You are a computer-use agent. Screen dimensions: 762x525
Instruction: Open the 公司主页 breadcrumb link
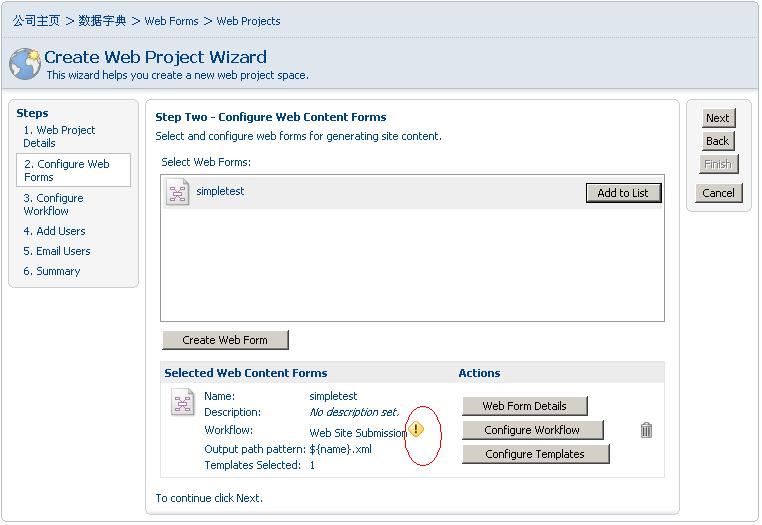click(x=36, y=21)
